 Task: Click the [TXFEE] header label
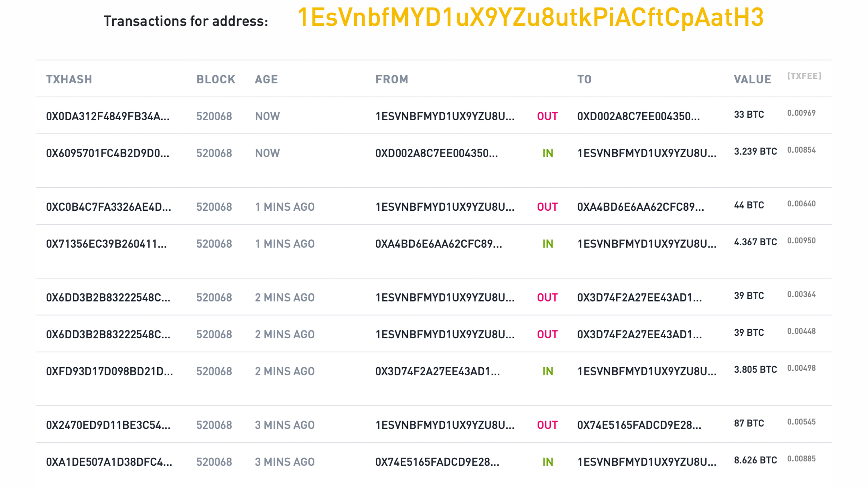[804, 76]
